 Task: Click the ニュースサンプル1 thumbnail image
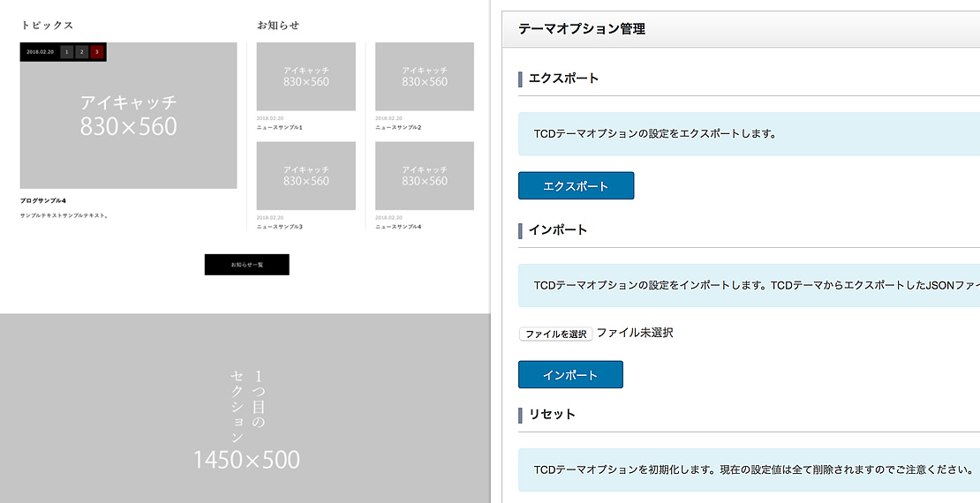coord(305,77)
